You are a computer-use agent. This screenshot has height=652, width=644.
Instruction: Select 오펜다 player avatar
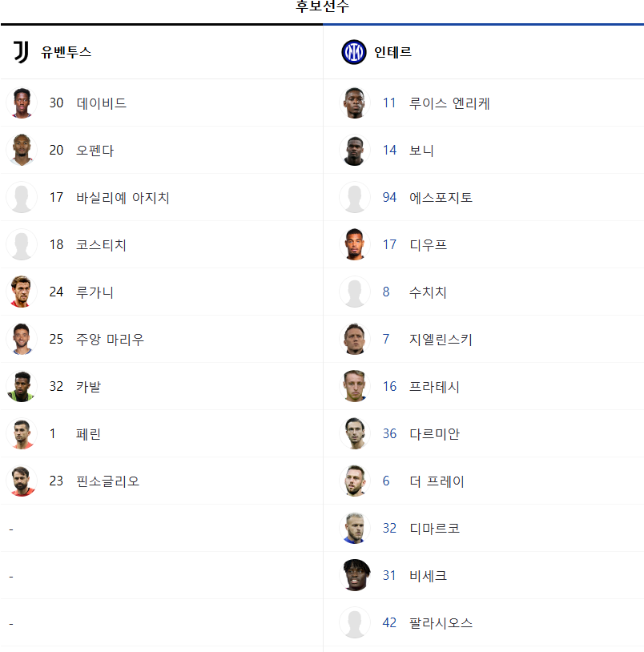point(22,150)
